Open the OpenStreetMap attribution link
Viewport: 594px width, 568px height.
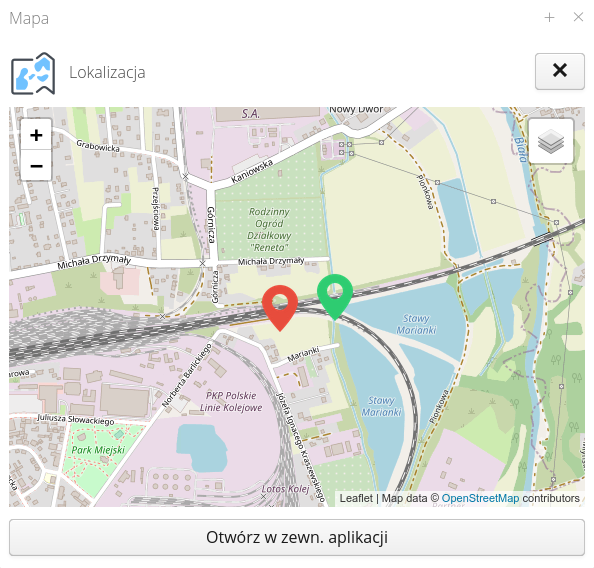coord(480,498)
